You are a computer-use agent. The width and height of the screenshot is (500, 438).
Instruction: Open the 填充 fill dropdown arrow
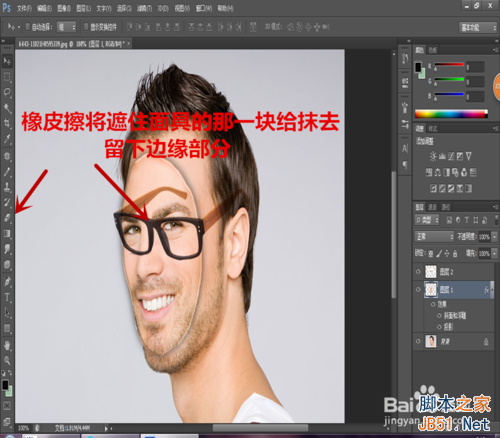[x=495, y=254]
